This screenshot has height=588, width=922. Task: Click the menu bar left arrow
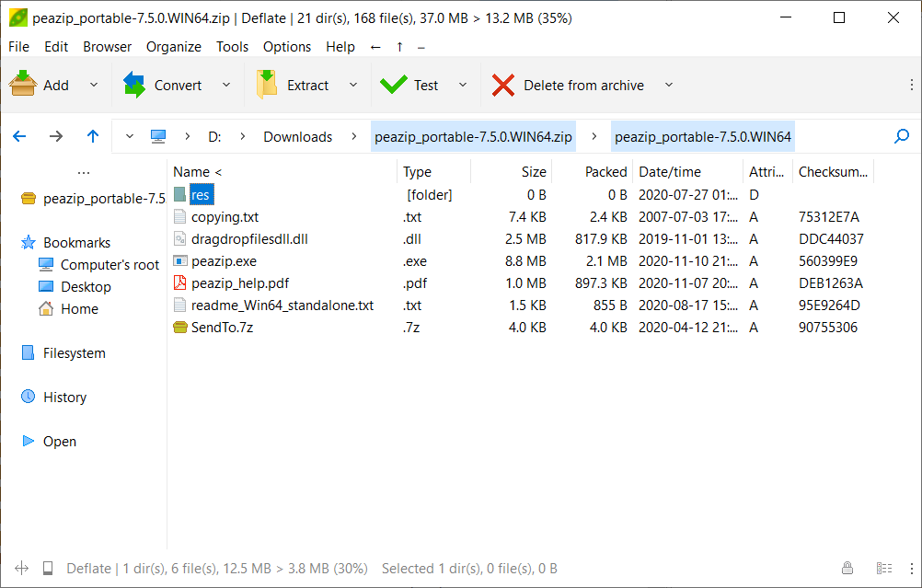(x=375, y=47)
